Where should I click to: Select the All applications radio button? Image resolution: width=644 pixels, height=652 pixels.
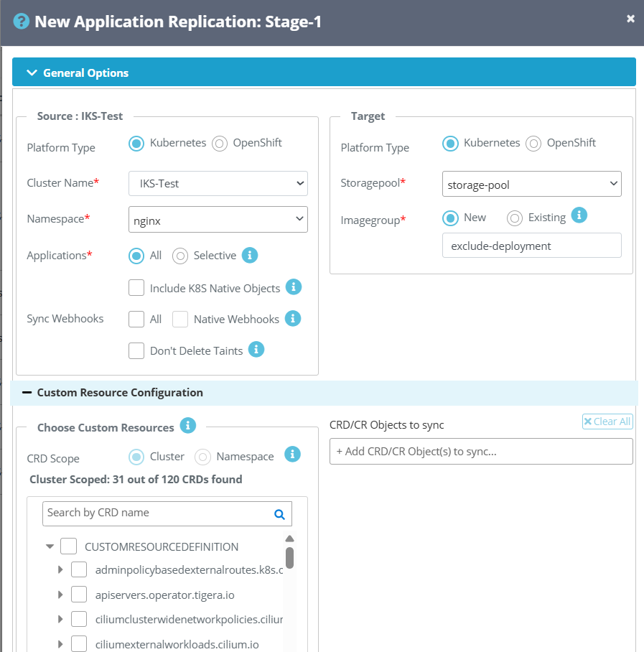pyautogui.click(x=136, y=256)
